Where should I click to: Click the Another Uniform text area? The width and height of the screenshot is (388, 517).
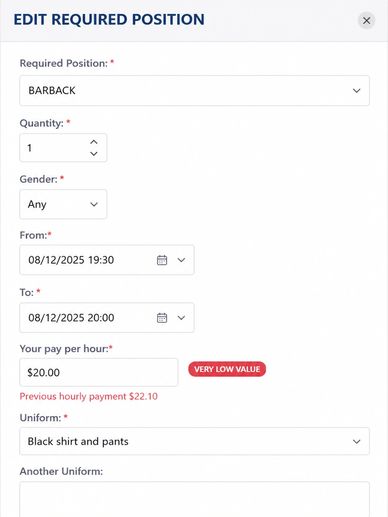(x=194, y=499)
